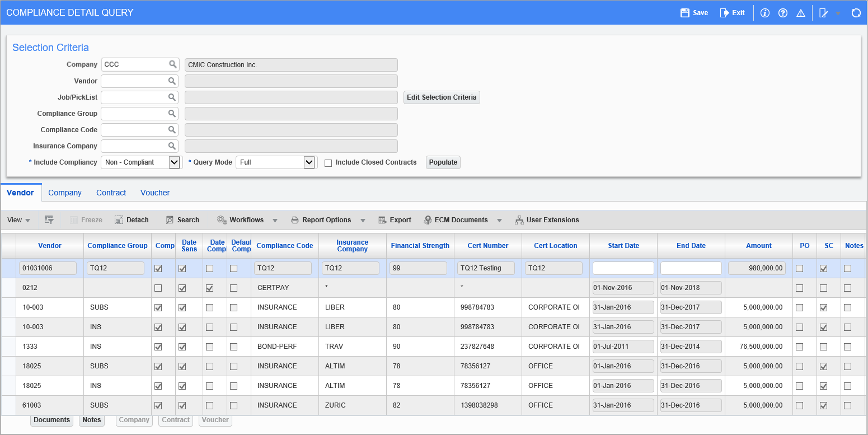The height and width of the screenshot is (435, 868).
Task: Switch to the Contract tab
Action: coord(111,193)
